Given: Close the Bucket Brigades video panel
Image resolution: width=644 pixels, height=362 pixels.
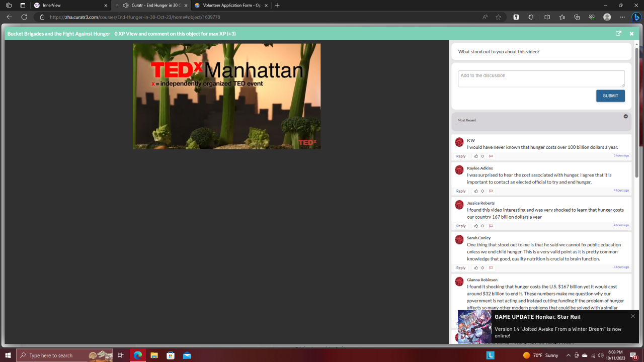Looking at the screenshot, I should [631, 34].
